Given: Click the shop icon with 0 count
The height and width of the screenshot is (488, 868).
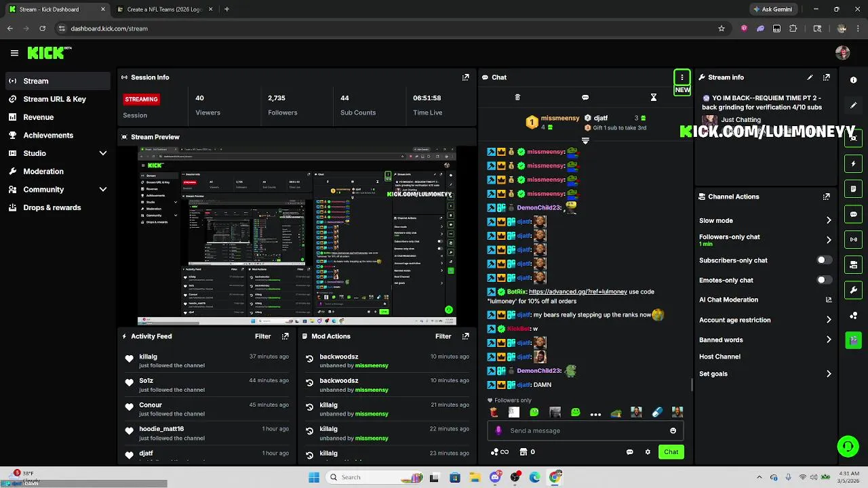Looking at the screenshot, I should point(527,452).
